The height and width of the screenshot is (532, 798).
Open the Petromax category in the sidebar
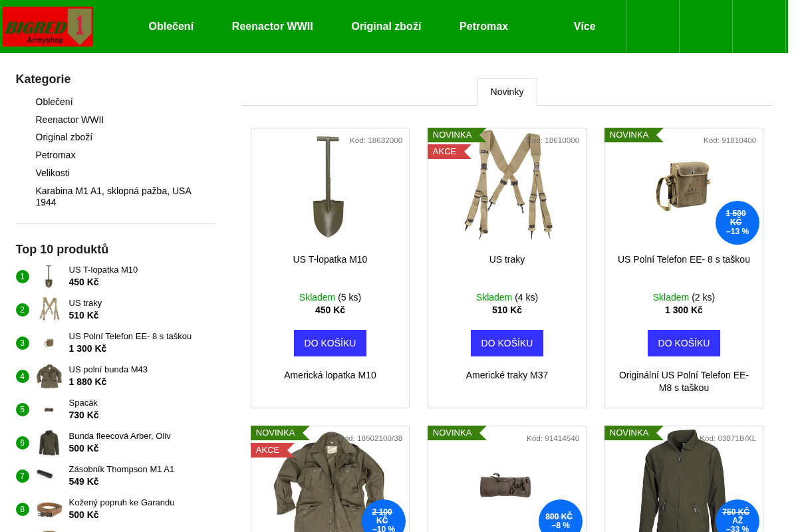(x=56, y=155)
